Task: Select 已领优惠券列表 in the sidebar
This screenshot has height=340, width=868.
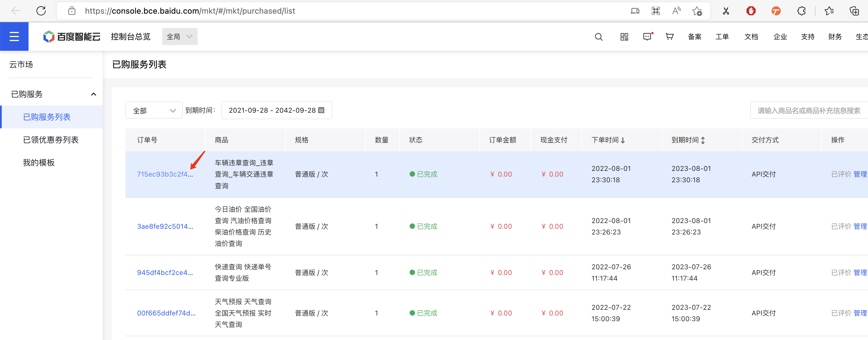Action: point(50,140)
